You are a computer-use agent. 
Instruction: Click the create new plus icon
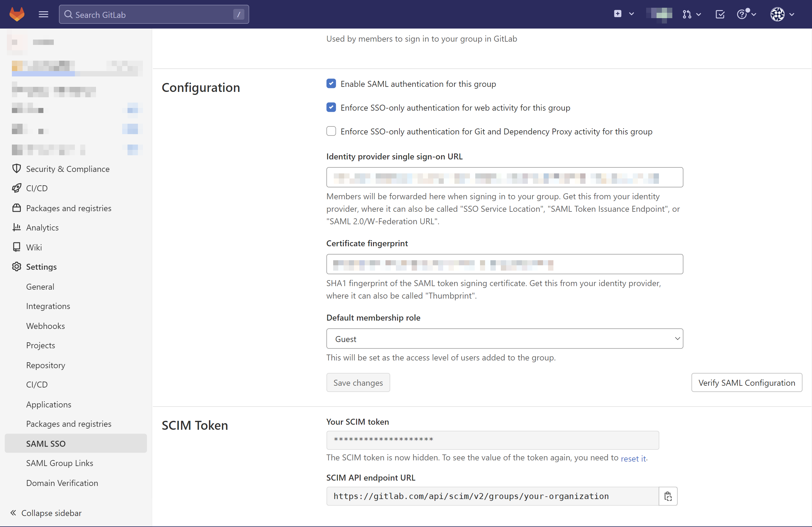point(618,14)
